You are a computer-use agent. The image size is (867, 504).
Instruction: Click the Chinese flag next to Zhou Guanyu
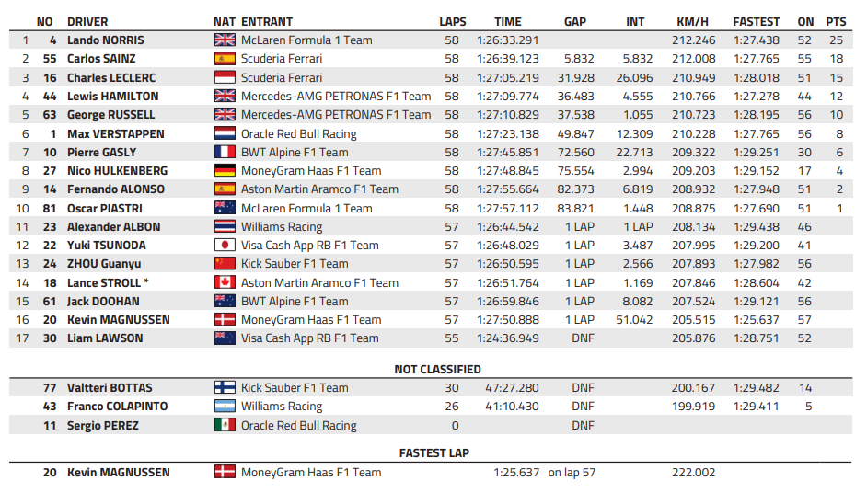pyautogui.click(x=225, y=264)
